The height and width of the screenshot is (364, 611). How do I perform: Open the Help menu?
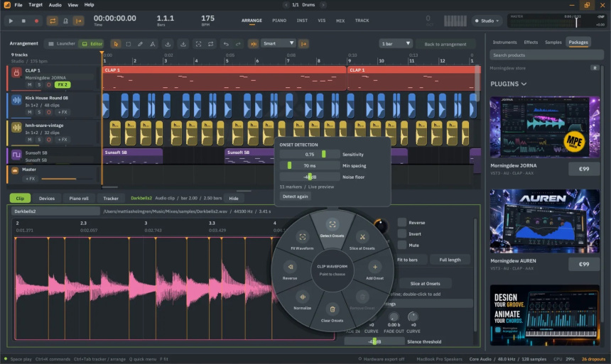coord(90,5)
